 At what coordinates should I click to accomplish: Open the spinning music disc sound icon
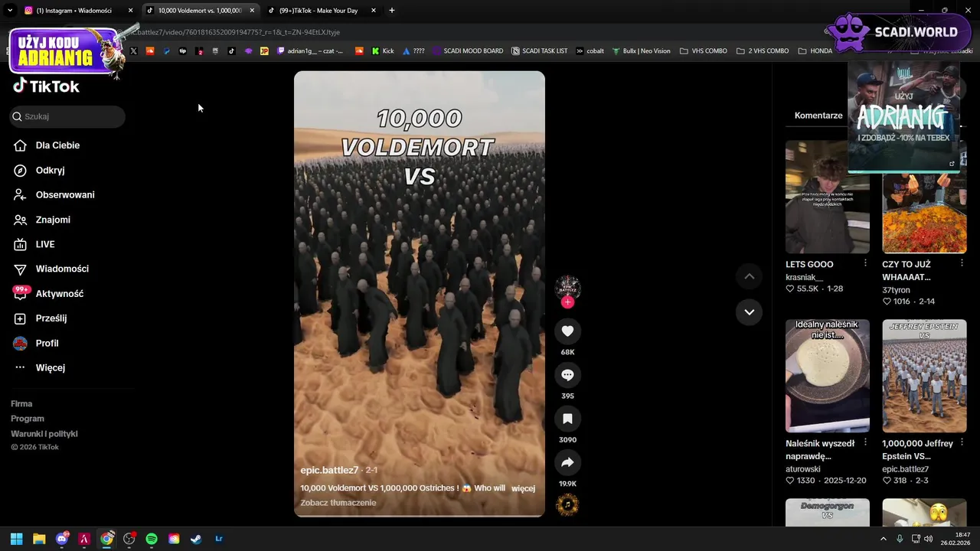(567, 504)
